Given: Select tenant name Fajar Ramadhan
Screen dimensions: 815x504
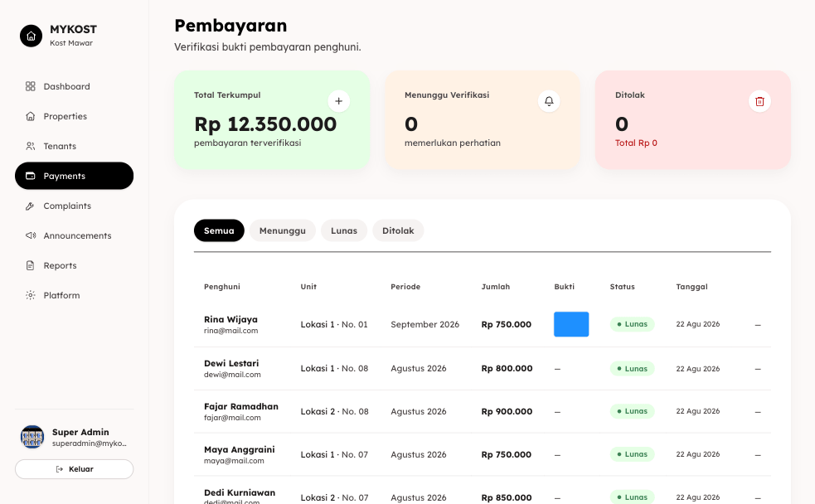Looking at the screenshot, I should pyautogui.click(x=241, y=406).
